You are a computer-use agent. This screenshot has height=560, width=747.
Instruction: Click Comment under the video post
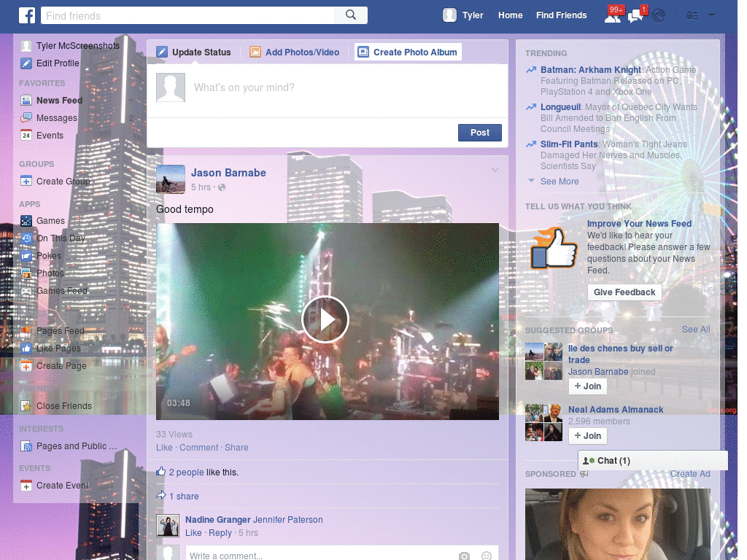coord(198,448)
